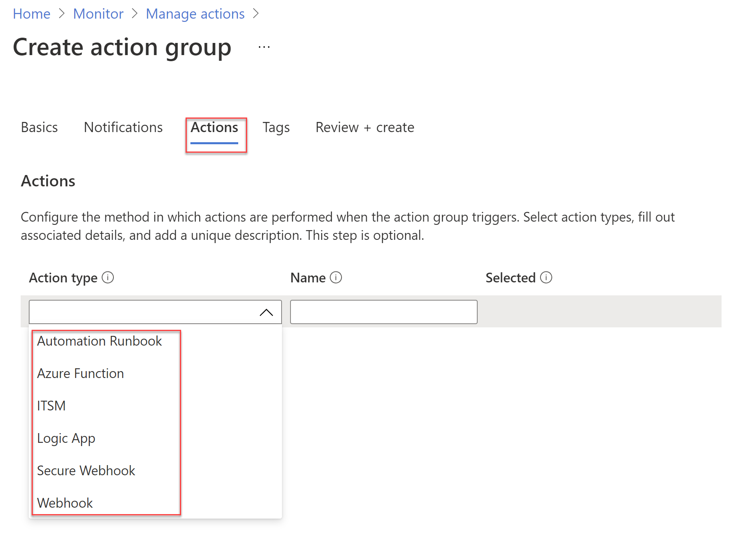
Task: Collapse the Action type dropdown chevron
Action: pyautogui.click(x=266, y=312)
